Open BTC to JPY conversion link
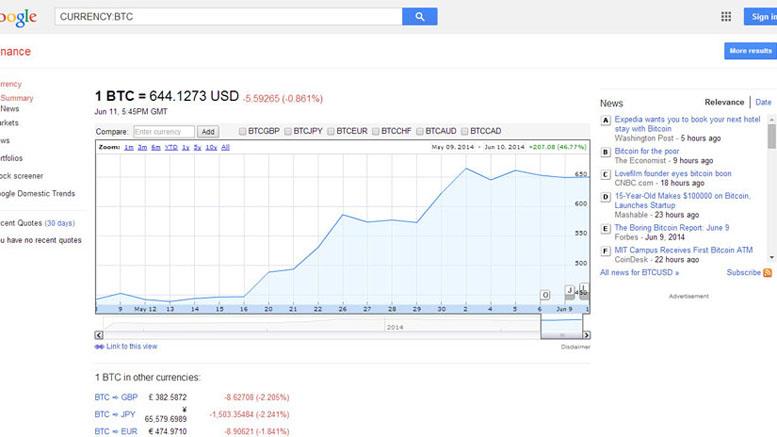The image size is (777, 437). tap(115, 414)
